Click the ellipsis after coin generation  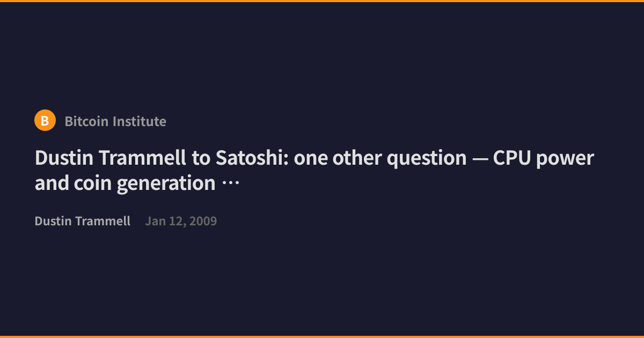pyautogui.click(x=230, y=183)
